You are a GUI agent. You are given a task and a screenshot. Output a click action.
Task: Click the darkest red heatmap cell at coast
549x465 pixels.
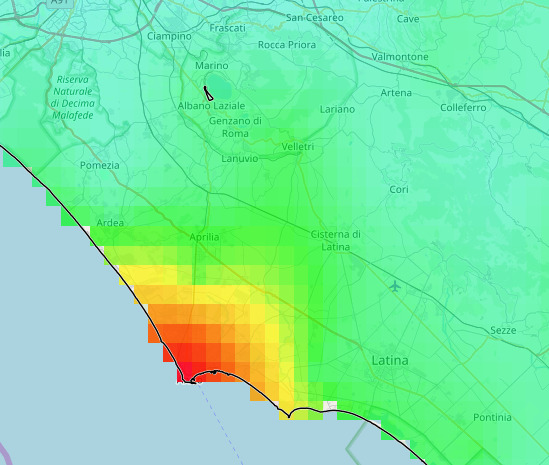[x=185, y=372]
